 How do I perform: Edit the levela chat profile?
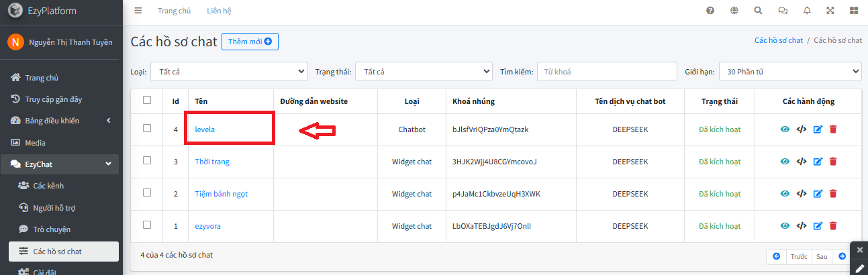pyautogui.click(x=818, y=129)
